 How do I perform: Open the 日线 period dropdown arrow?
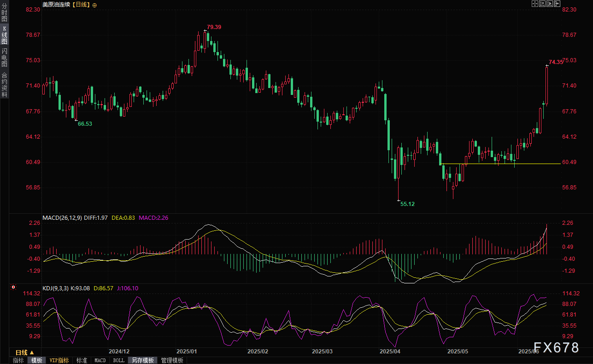32,352
